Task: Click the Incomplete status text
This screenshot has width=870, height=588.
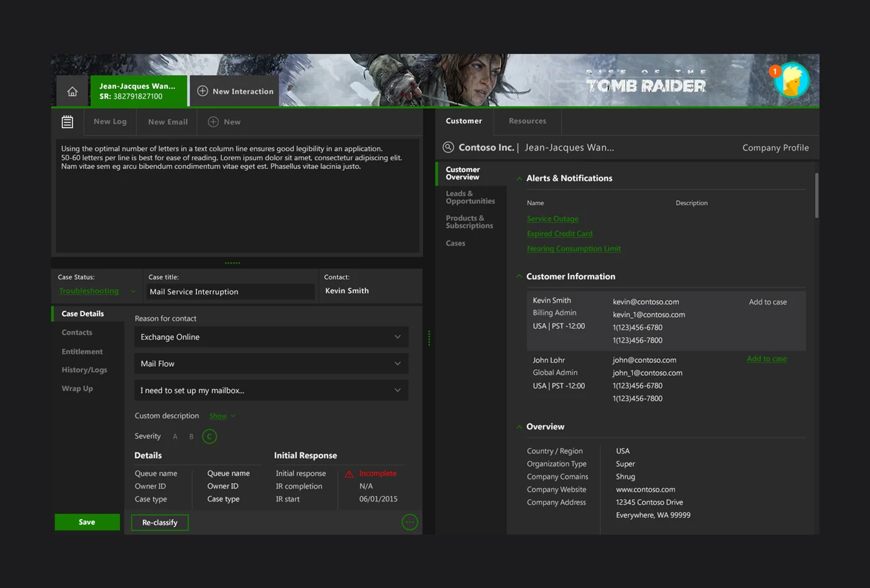Action: (x=378, y=474)
